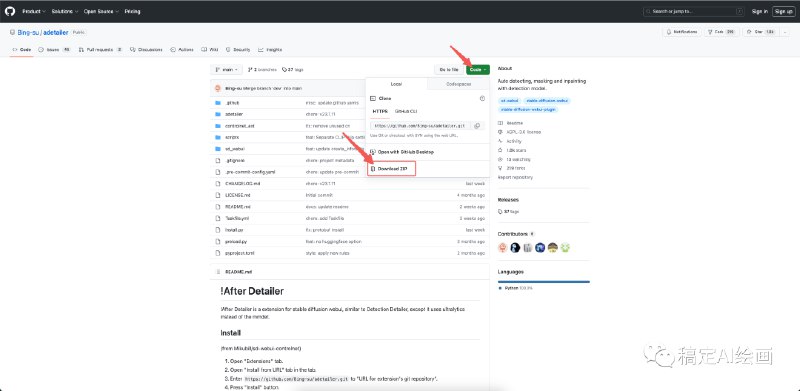This screenshot has height=391, width=800.
Task: Expand the Solutions menu
Action: (64, 11)
